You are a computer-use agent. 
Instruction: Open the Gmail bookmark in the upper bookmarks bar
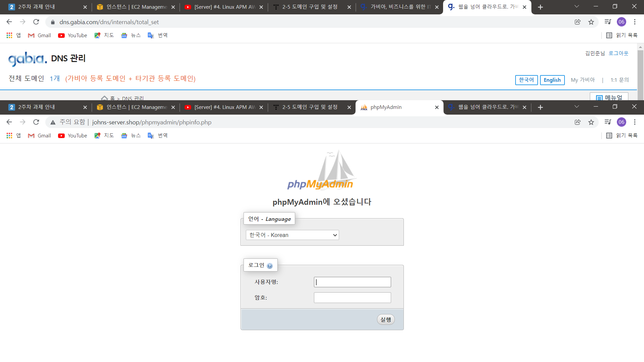point(40,35)
